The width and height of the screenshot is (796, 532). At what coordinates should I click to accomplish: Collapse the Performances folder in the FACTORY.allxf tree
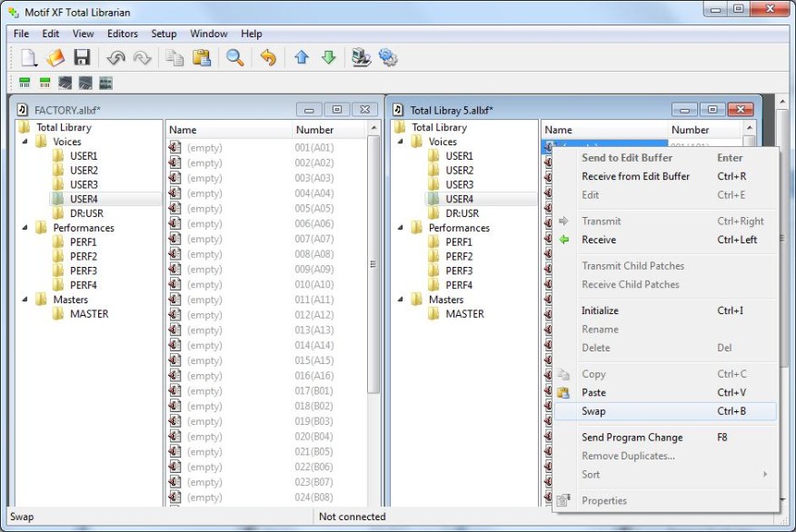(25, 228)
